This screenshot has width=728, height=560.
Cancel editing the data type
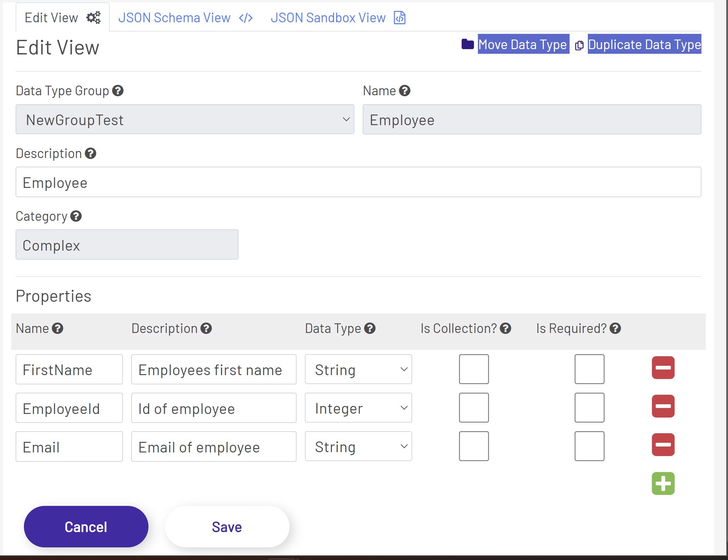(x=86, y=527)
